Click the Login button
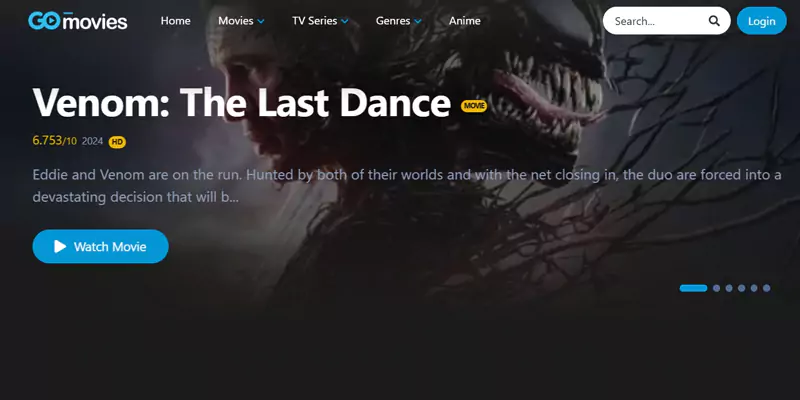 point(762,21)
